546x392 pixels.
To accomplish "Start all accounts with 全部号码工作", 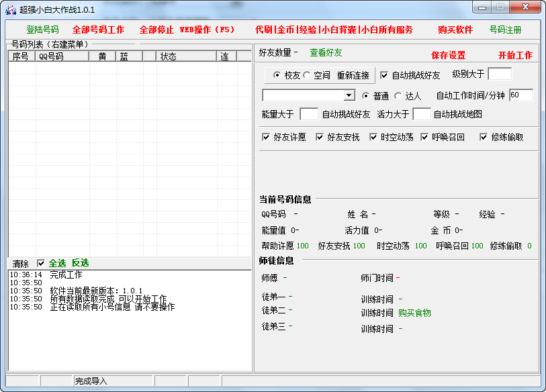I will pos(98,30).
